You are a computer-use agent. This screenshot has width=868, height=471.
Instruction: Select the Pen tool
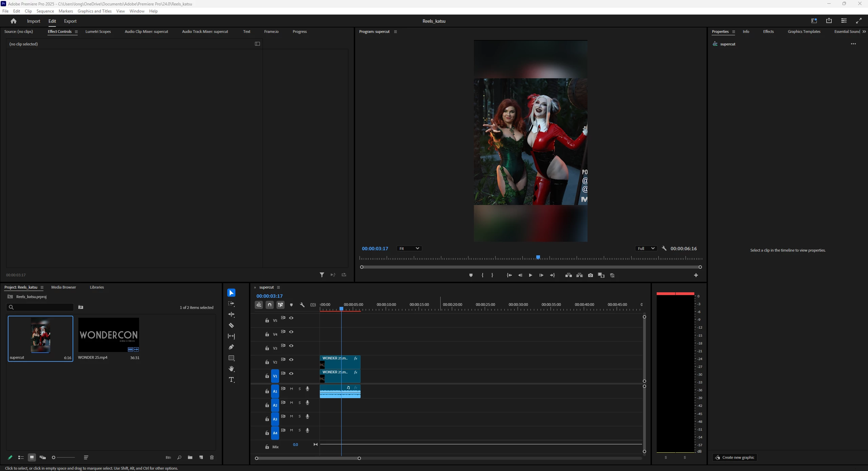231,347
